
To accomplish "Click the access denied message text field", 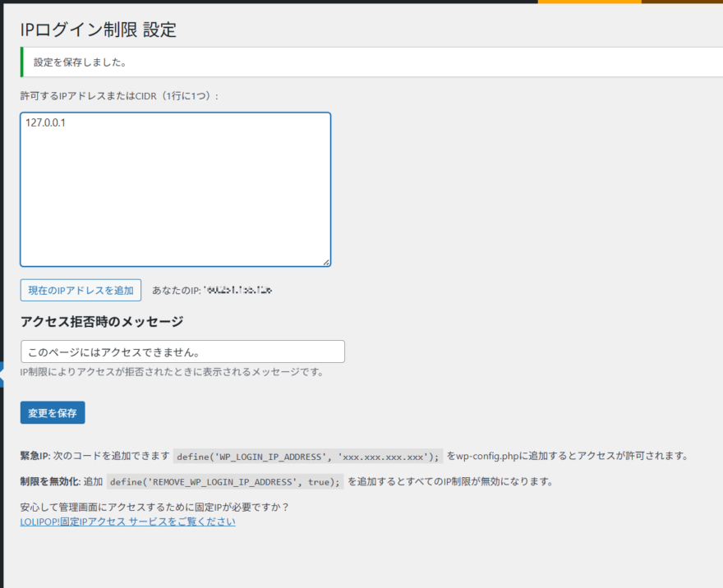I will point(182,351).
